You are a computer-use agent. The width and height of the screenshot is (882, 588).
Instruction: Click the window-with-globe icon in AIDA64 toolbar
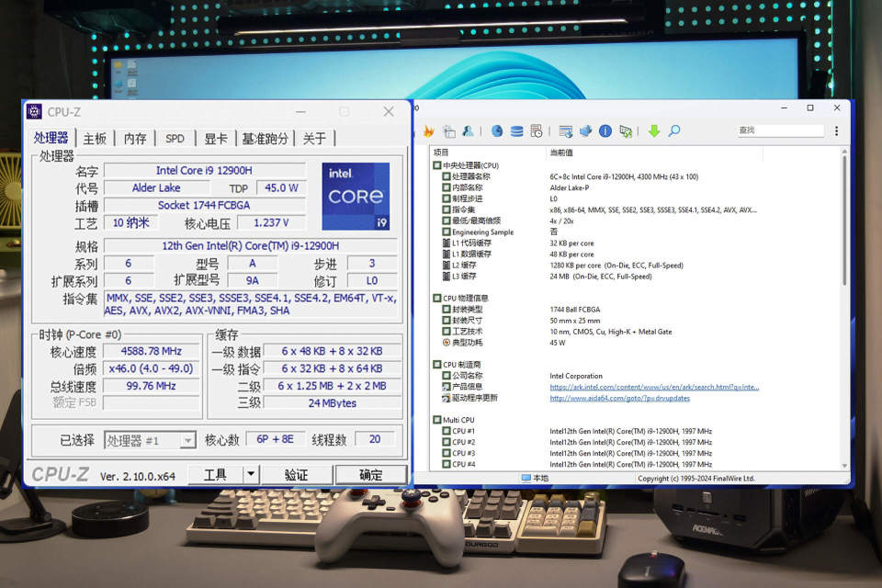point(566,131)
